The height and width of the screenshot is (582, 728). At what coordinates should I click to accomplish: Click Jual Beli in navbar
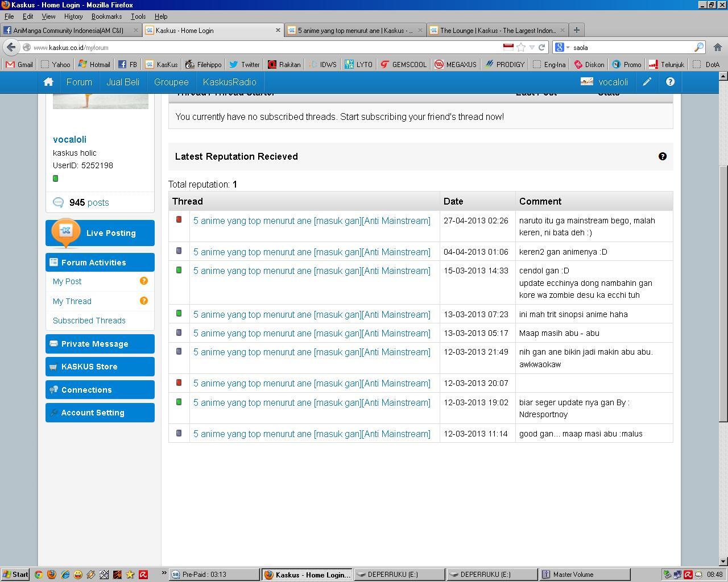click(123, 82)
